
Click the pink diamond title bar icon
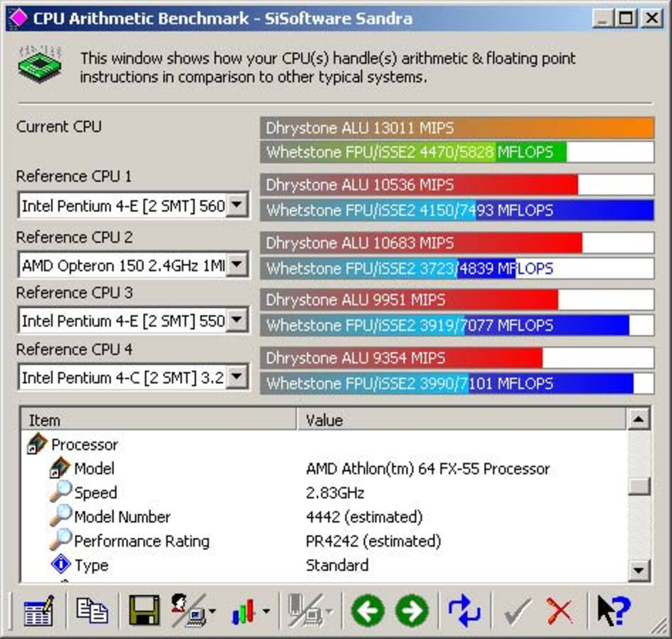(18, 18)
